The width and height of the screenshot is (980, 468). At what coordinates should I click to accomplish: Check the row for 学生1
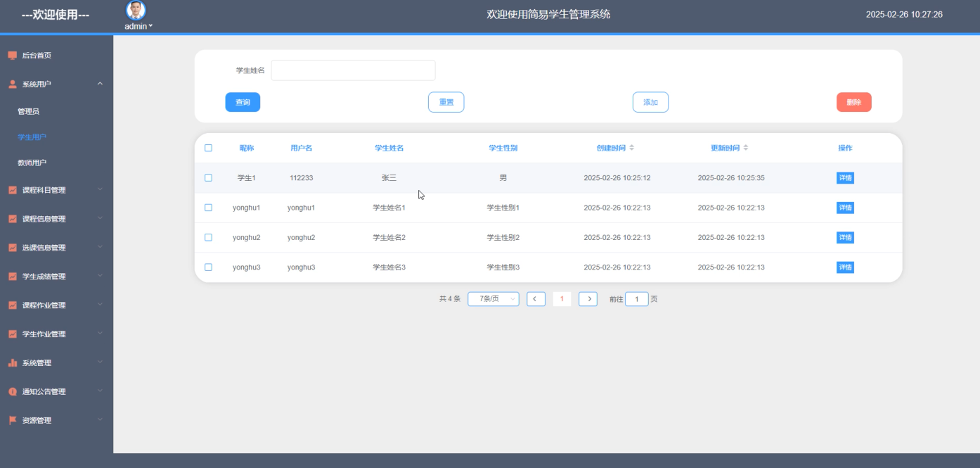click(x=208, y=178)
